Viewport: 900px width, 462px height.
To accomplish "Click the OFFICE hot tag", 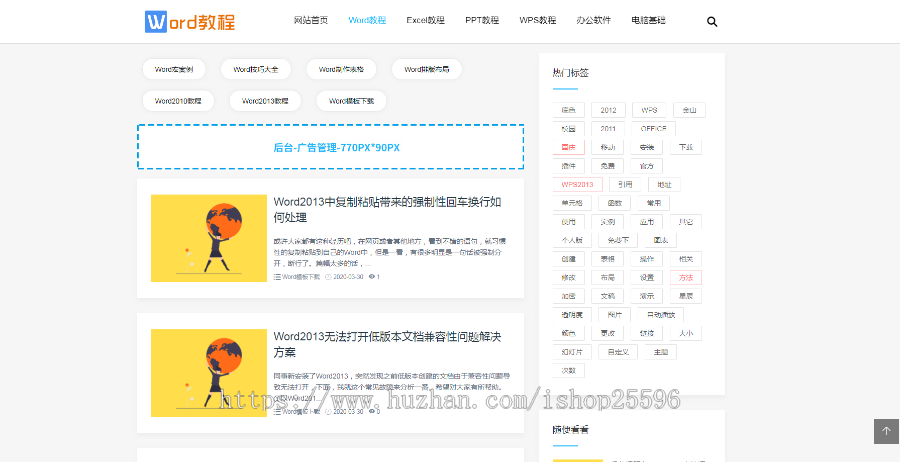I will tap(654, 129).
